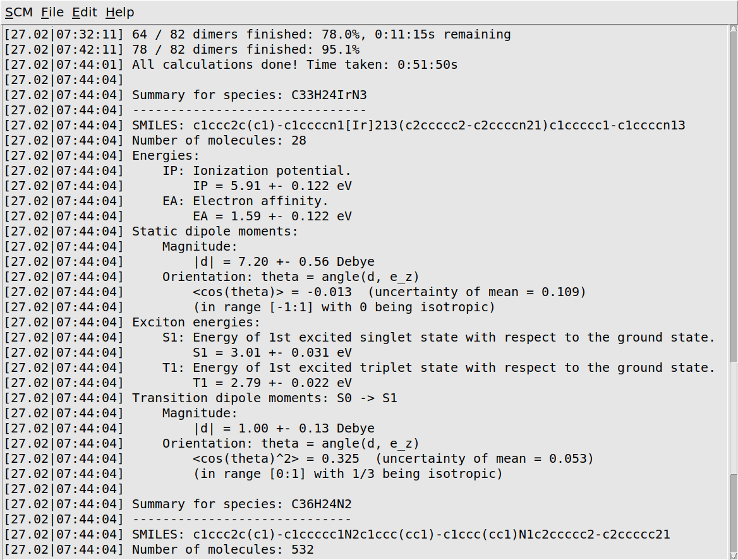
Task: Click scrollbar track above the thumb
Action: pyautogui.click(x=732, y=189)
